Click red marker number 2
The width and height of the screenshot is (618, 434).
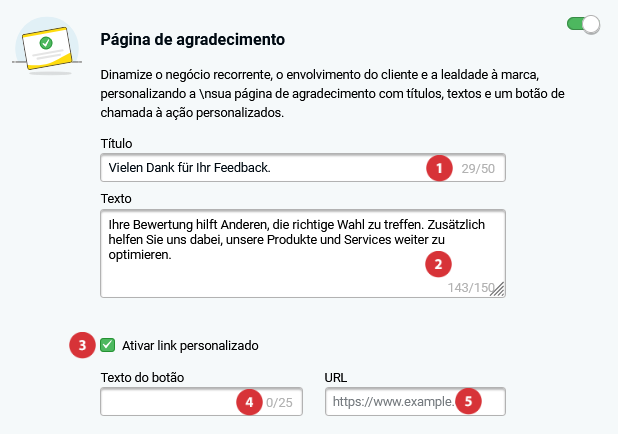click(438, 264)
